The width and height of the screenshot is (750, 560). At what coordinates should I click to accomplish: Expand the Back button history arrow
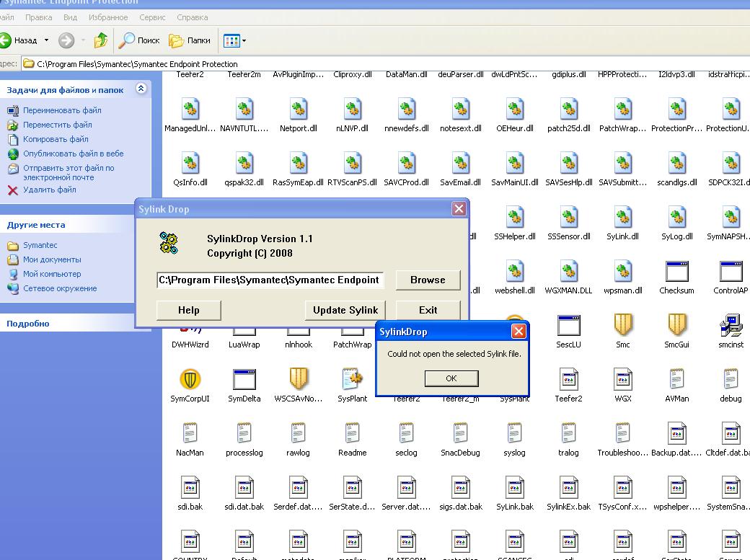[x=47, y=40]
